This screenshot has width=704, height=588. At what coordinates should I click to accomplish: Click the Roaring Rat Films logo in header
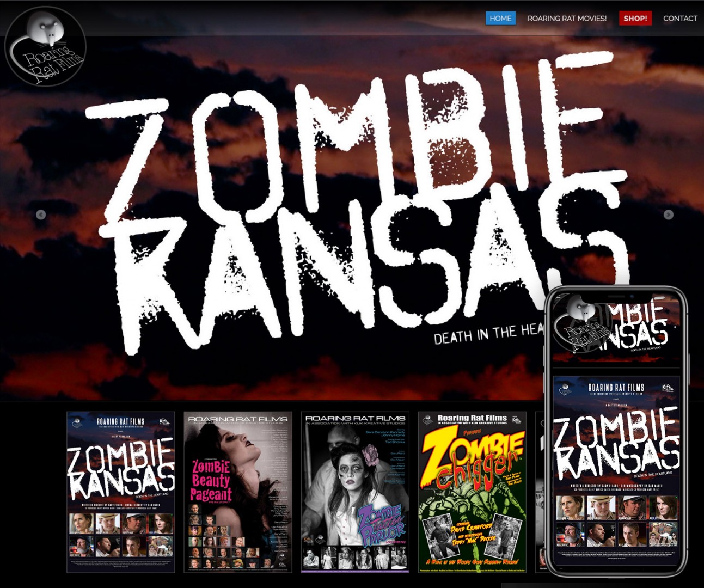click(45, 47)
